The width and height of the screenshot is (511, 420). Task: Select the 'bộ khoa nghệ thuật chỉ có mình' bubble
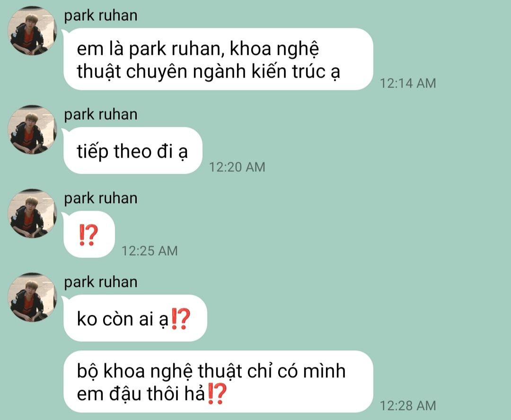pos(218,382)
